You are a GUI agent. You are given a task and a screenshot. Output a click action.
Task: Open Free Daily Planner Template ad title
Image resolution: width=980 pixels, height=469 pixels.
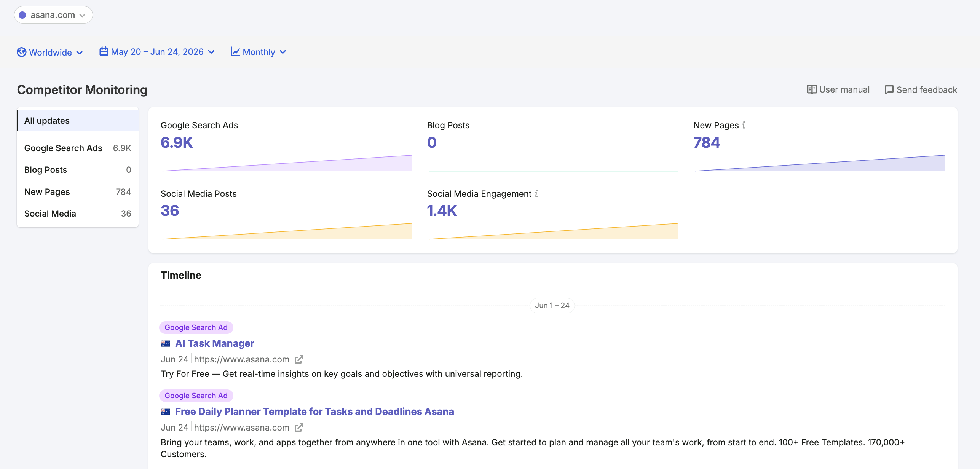pyautogui.click(x=314, y=412)
